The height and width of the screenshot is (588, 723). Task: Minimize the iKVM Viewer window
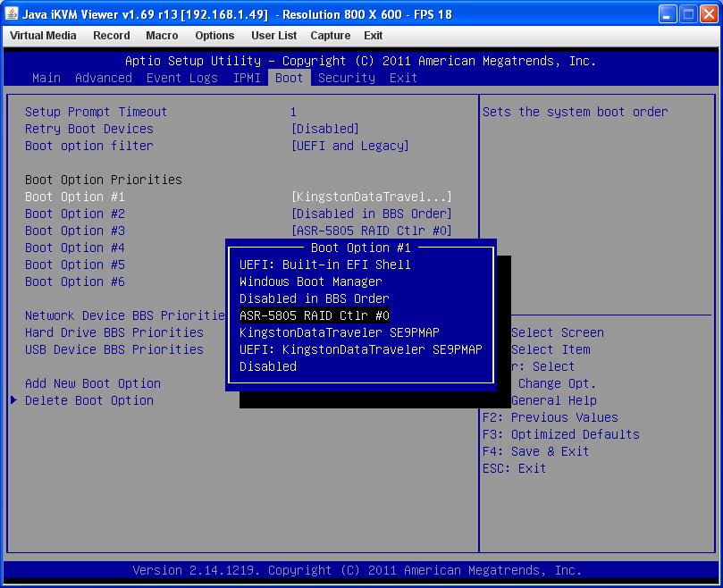pyautogui.click(x=667, y=14)
